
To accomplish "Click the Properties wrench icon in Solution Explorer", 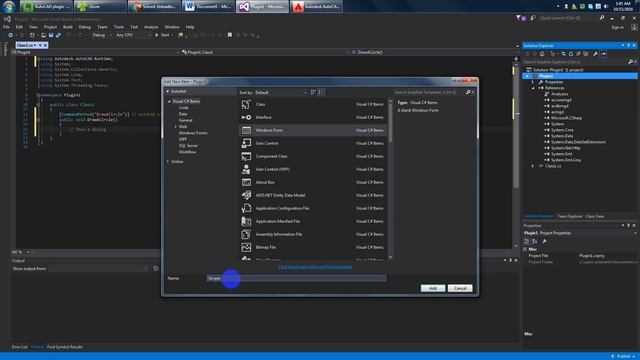I will click(595, 54).
